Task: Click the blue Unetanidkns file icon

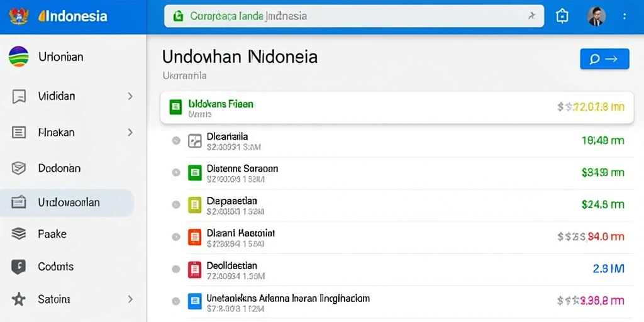Action: tap(195, 301)
